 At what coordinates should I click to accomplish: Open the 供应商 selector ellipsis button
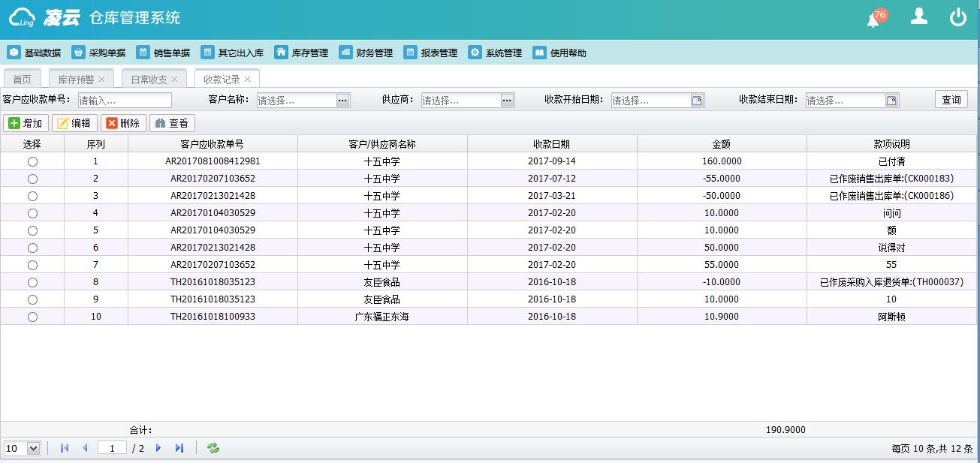point(507,101)
